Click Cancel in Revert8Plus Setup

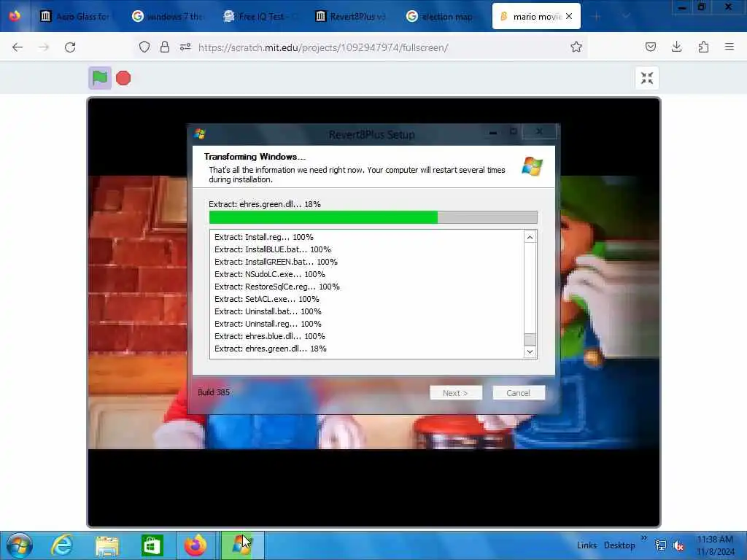(519, 393)
